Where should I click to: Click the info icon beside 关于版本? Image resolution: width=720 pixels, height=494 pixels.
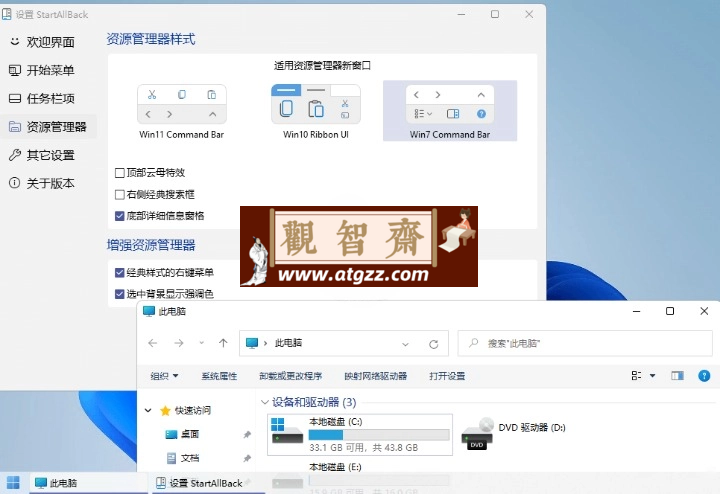15,183
